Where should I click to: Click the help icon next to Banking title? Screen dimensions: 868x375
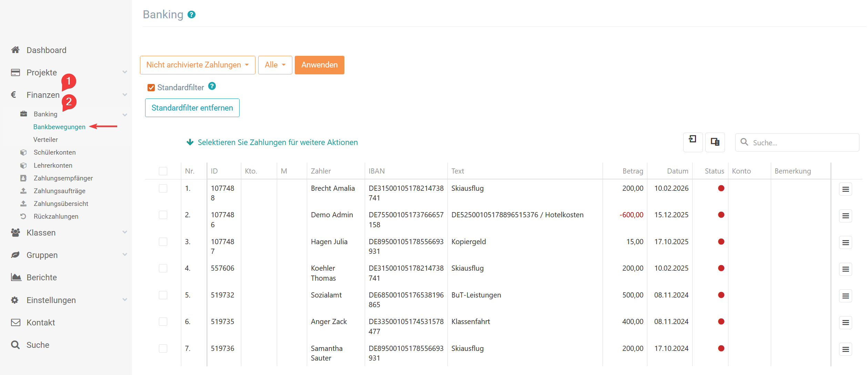[191, 14]
